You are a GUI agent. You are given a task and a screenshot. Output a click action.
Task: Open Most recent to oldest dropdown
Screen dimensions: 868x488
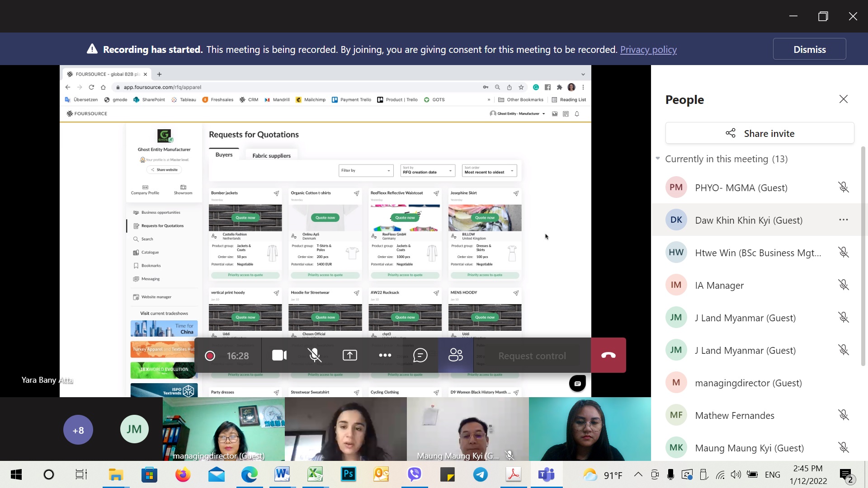click(x=490, y=170)
